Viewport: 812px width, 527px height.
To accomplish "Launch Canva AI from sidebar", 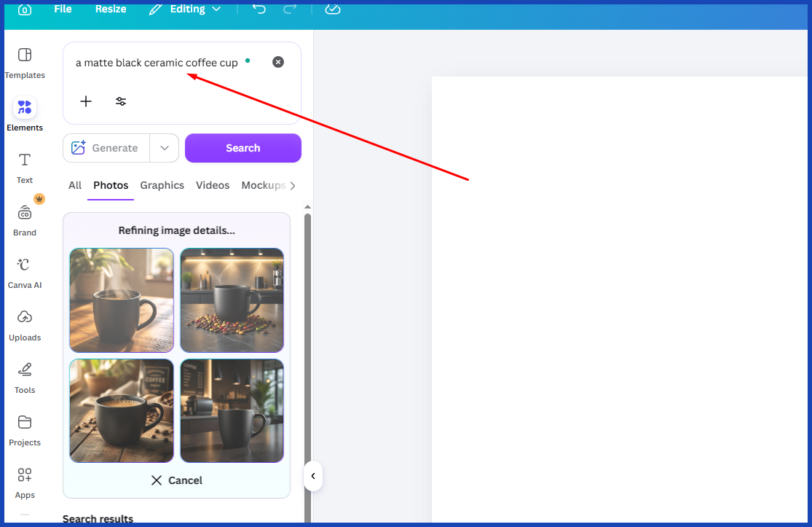I will [25, 273].
